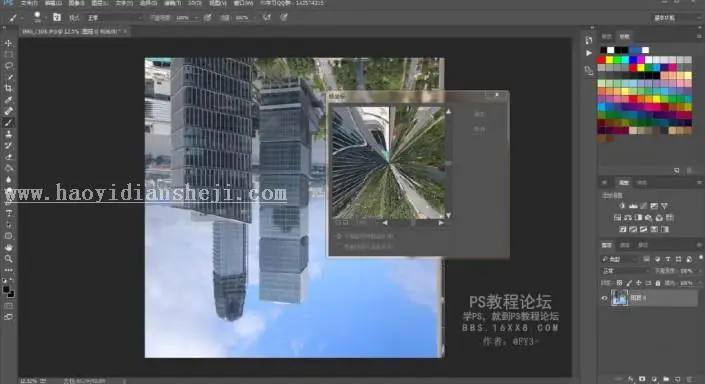
Task: Select the Clone Stamp tool
Action: click(x=8, y=134)
